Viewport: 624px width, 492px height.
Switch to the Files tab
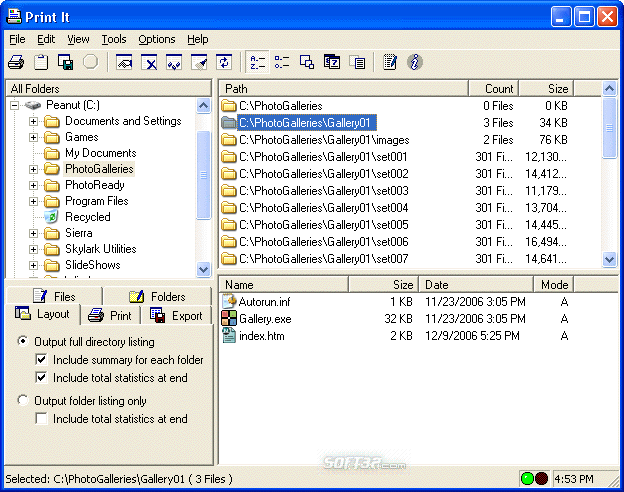tap(55, 296)
